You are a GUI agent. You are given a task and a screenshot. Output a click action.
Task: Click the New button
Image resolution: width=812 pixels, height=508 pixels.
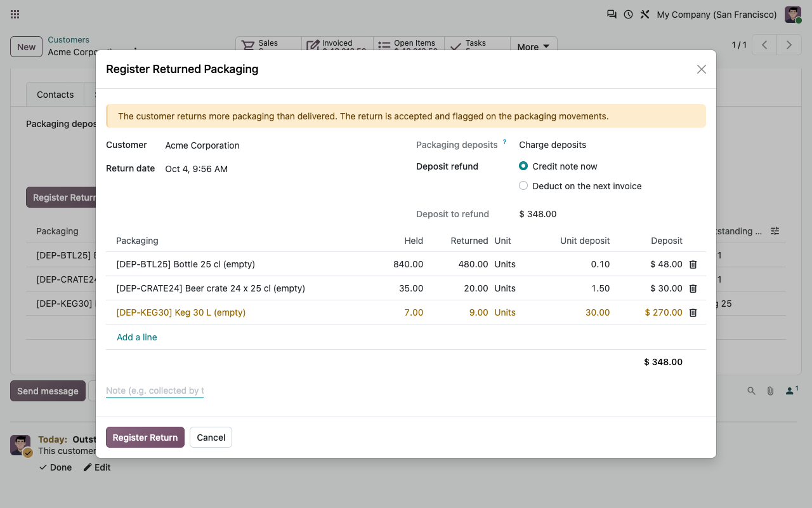tap(27, 47)
